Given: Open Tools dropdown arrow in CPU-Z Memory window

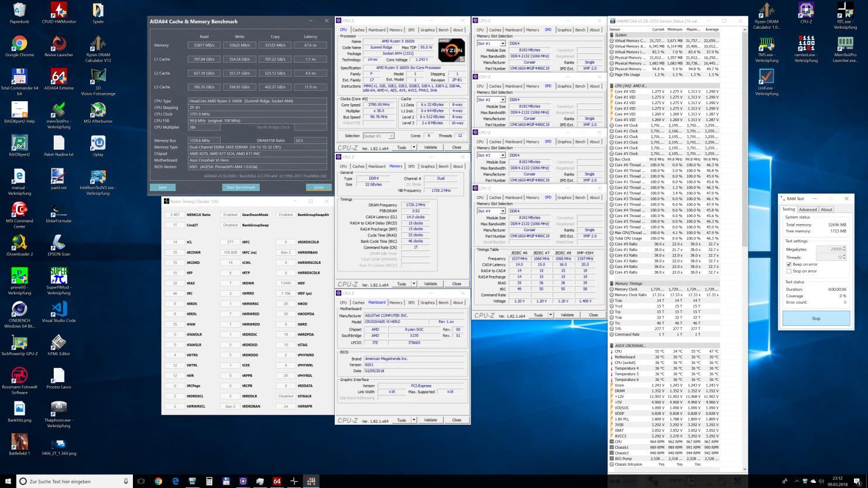Looking at the screenshot, I should tap(414, 284).
